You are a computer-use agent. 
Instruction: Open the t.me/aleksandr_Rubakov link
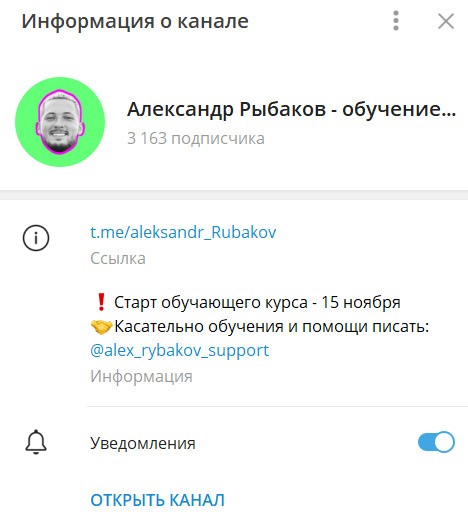click(183, 232)
